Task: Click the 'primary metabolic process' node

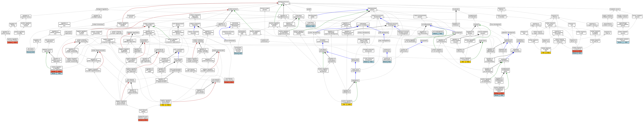Action: tap(637, 16)
